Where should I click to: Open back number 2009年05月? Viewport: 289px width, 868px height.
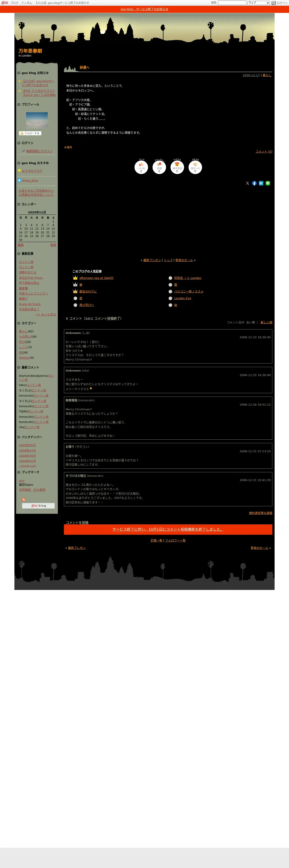[27, 445]
